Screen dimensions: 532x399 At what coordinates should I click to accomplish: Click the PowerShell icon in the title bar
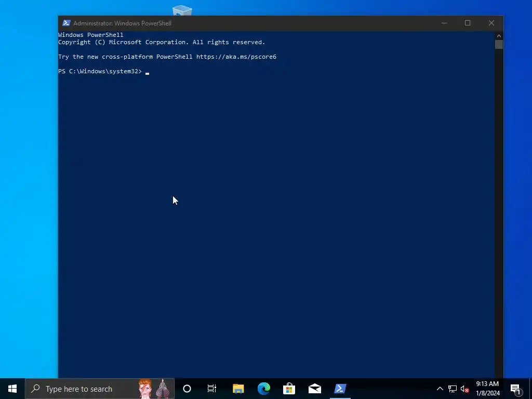tap(66, 23)
